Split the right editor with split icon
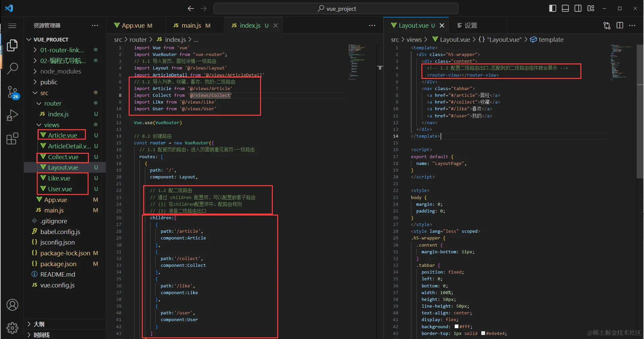The width and height of the screenshot is (644, 339). [620, 26]
